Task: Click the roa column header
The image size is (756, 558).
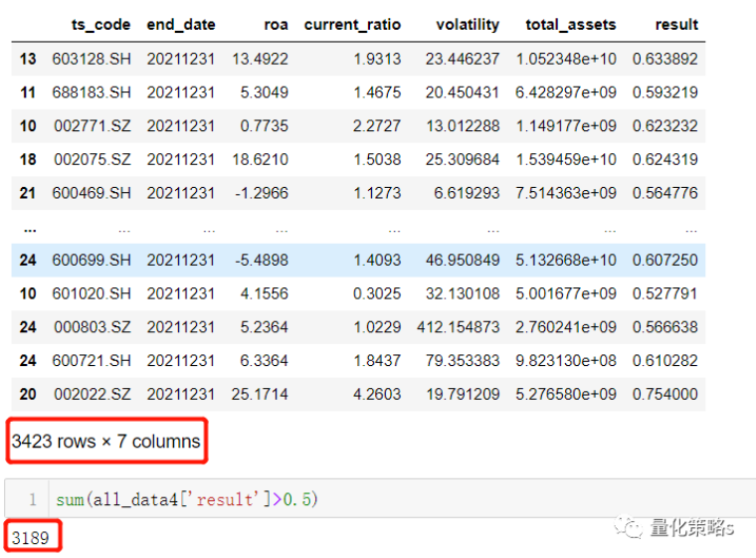Action: coord(276,25)
